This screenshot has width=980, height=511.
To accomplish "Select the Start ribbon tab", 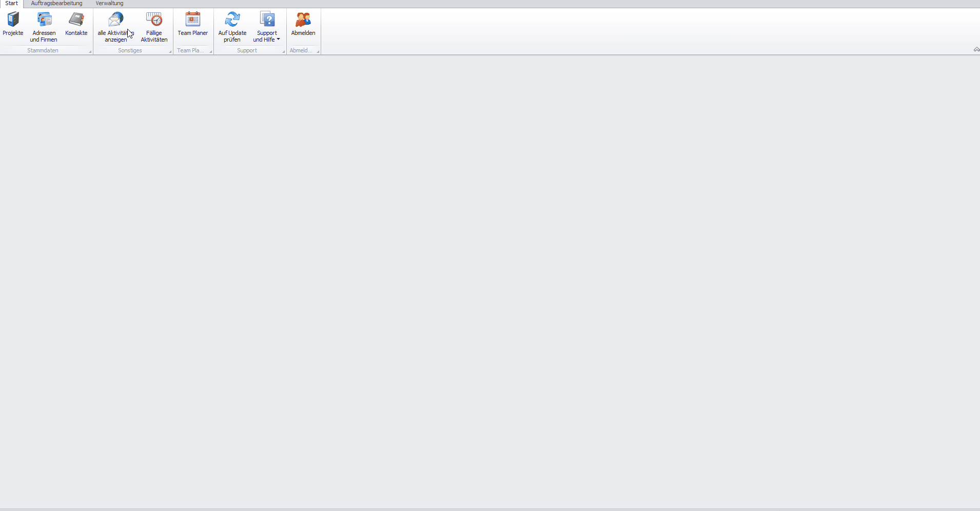I will 11,4.
